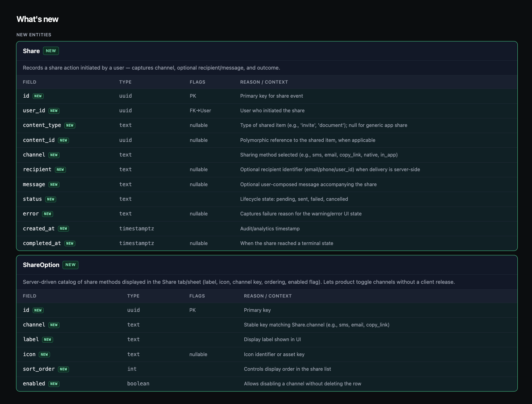Click the timestamptz type of created_at
The image size is (532, 404).
(137, 229)
